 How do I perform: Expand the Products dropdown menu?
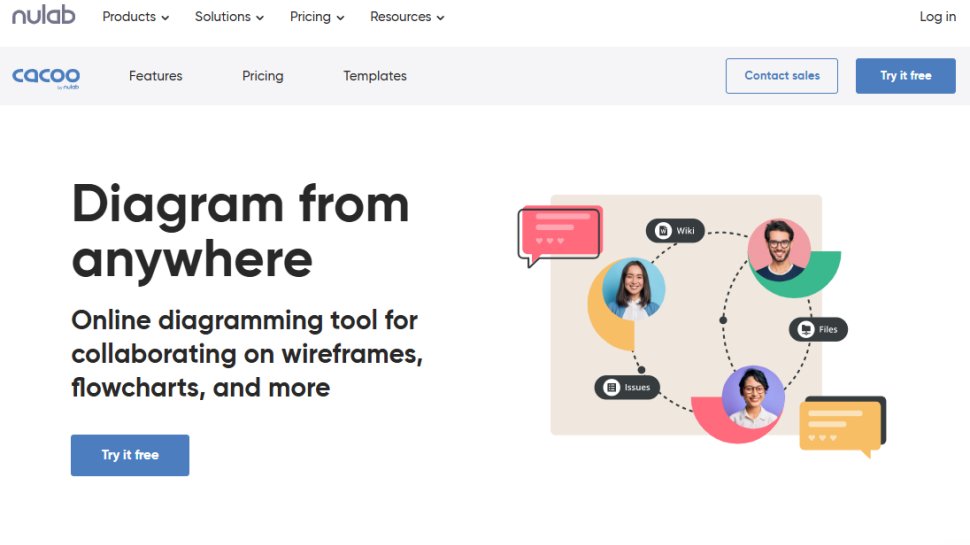(135, 17)
